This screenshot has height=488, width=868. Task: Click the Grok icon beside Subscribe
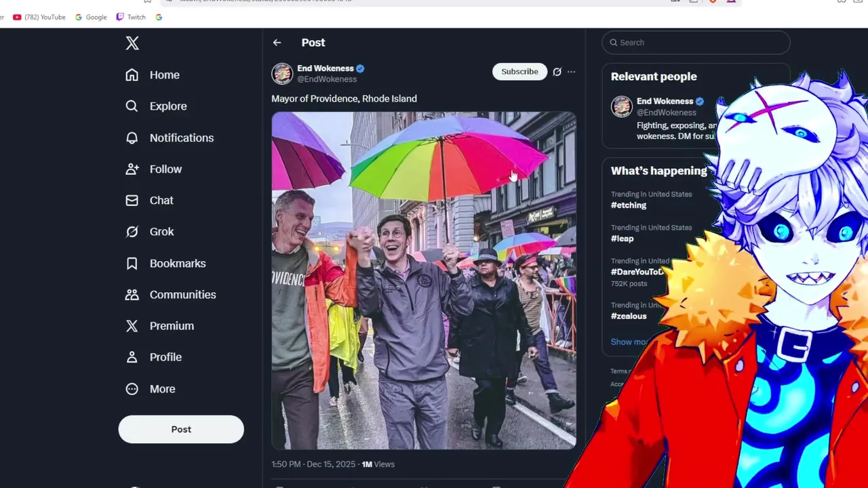[557, 72]
